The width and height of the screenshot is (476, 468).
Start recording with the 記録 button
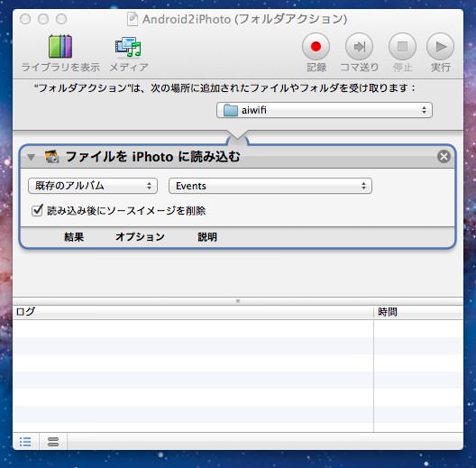(316, 47)
